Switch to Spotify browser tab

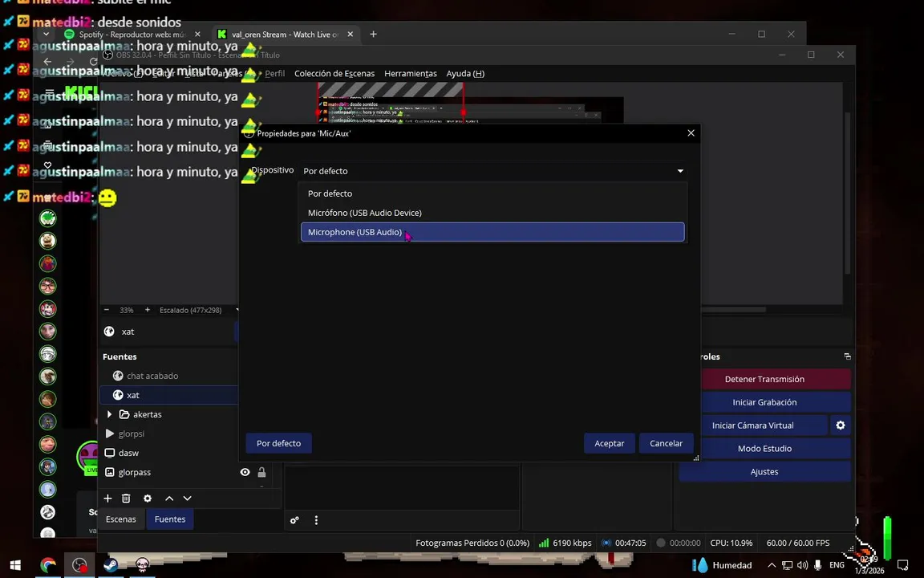(132, 35)
